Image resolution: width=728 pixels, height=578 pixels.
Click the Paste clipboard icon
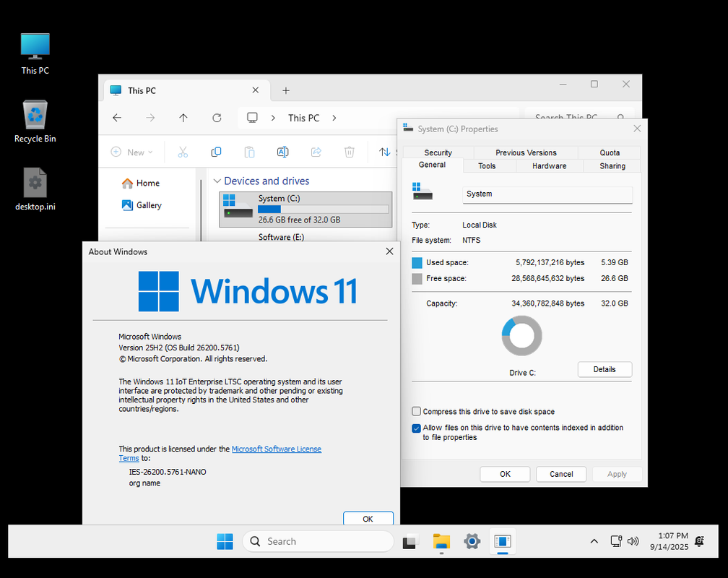tap(249, 152)
